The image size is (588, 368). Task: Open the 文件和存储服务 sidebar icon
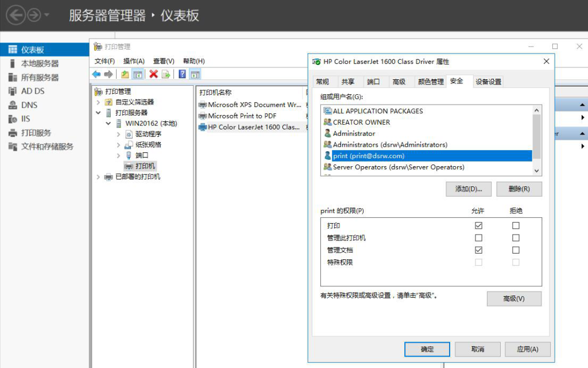[x=13, y=147]
